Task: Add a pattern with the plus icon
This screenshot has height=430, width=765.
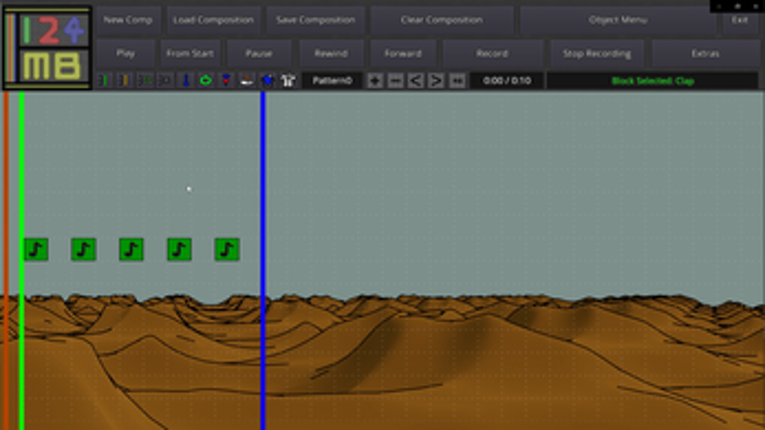Action: click(375, 81)
